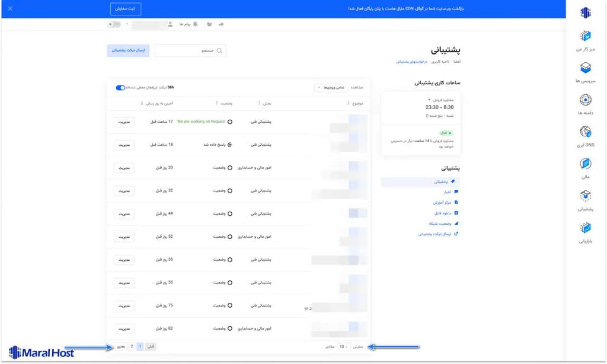
Task: Click the replied icon next to پاسخ داده شد
Action: click(x=230, y=145)
